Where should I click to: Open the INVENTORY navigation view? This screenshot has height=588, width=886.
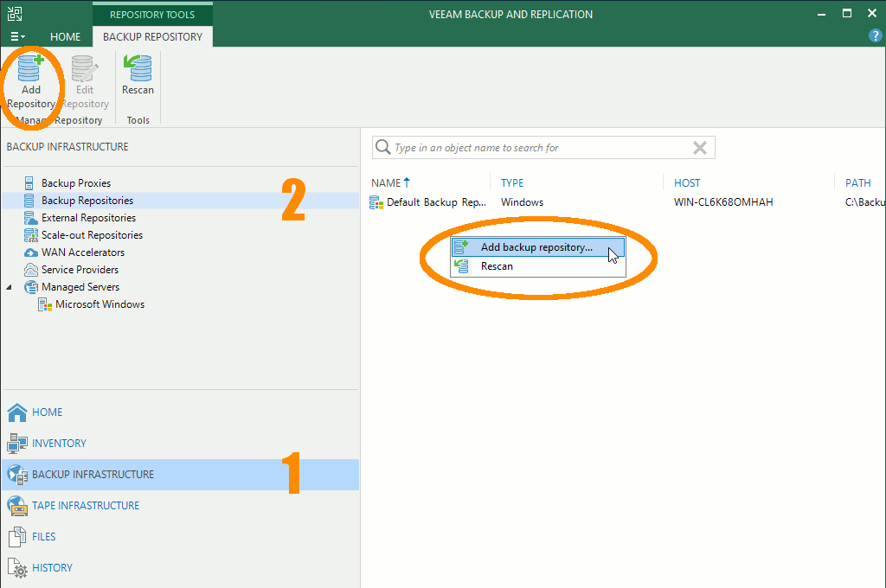pyautogui.click(x=59, y=444)
